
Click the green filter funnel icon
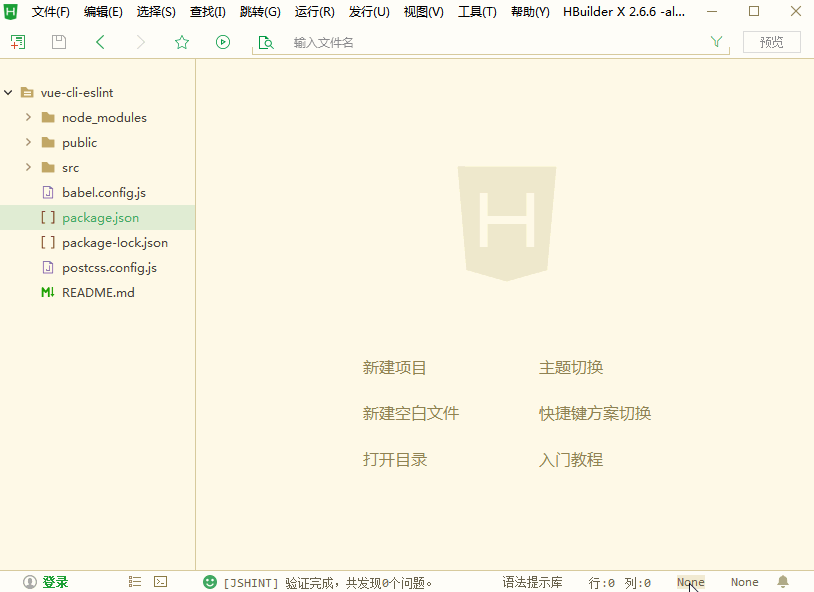pyautogui.click(x=716, y=42)
